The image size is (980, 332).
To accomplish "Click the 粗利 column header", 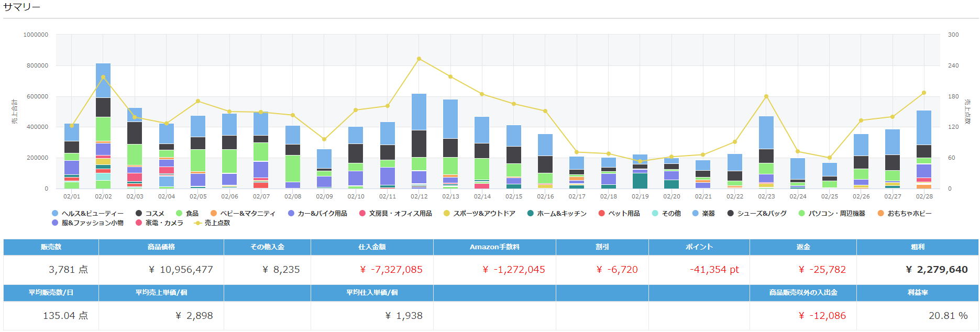I will coord(917,247).
